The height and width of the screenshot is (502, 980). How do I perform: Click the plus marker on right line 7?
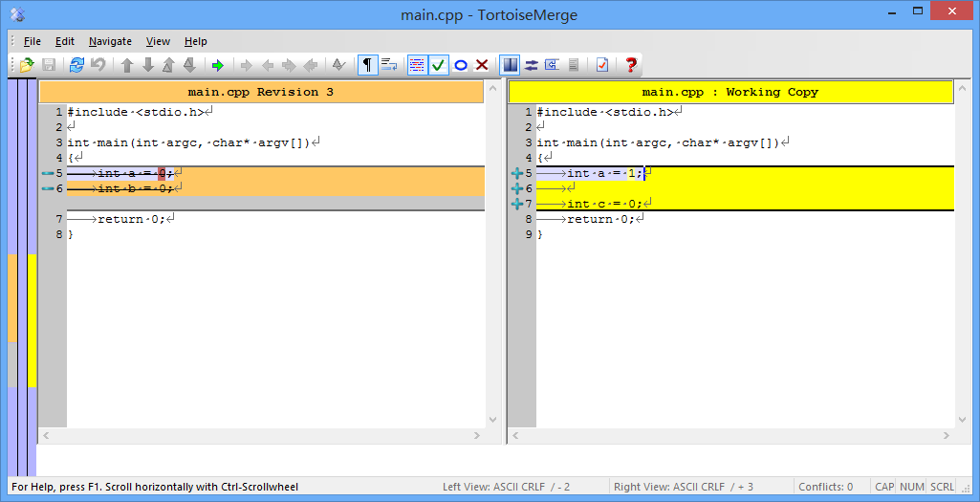[517, 204]
